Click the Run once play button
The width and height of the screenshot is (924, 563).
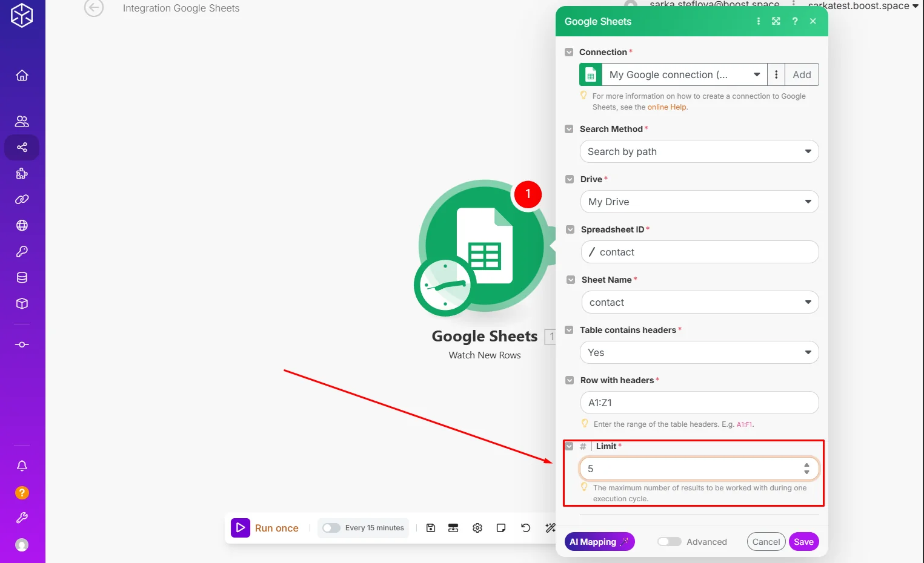point(241,528)
